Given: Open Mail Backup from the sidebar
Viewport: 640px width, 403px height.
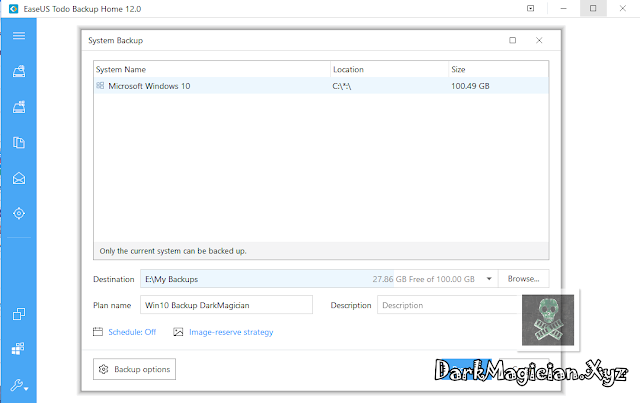Looking at the screenshot, I should (x=19, y=178).
